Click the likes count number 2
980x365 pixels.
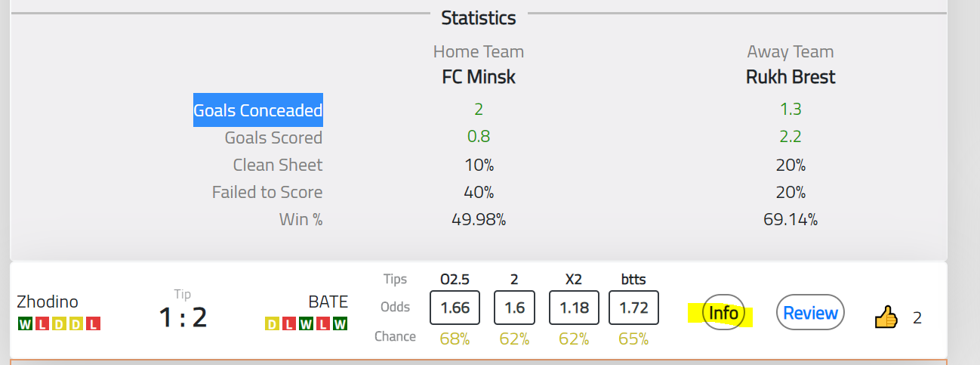[x=917, y=318]
